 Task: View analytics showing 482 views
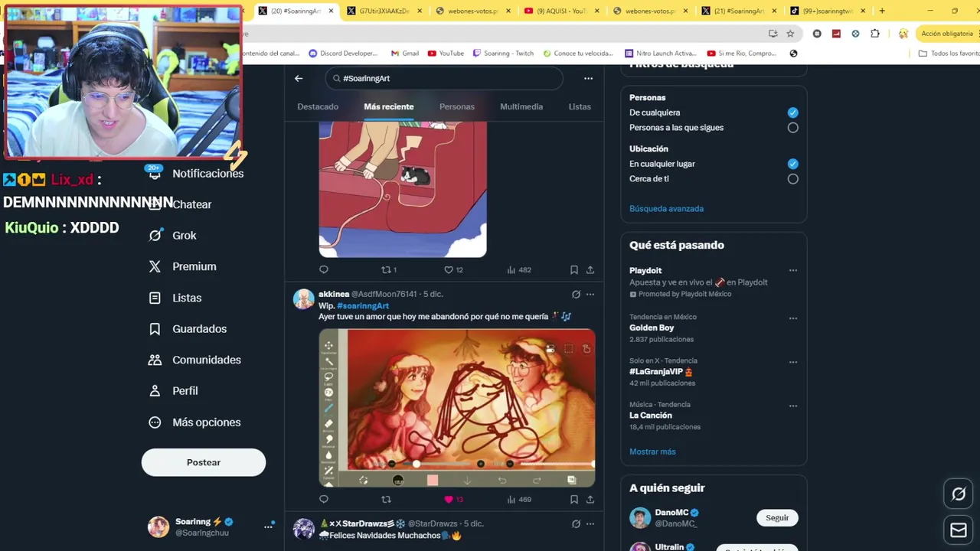click(x=518, y=269)
